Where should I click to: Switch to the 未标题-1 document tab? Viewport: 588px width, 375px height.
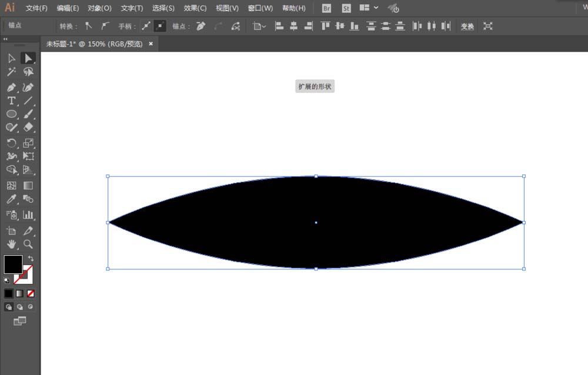click(94, 43)
